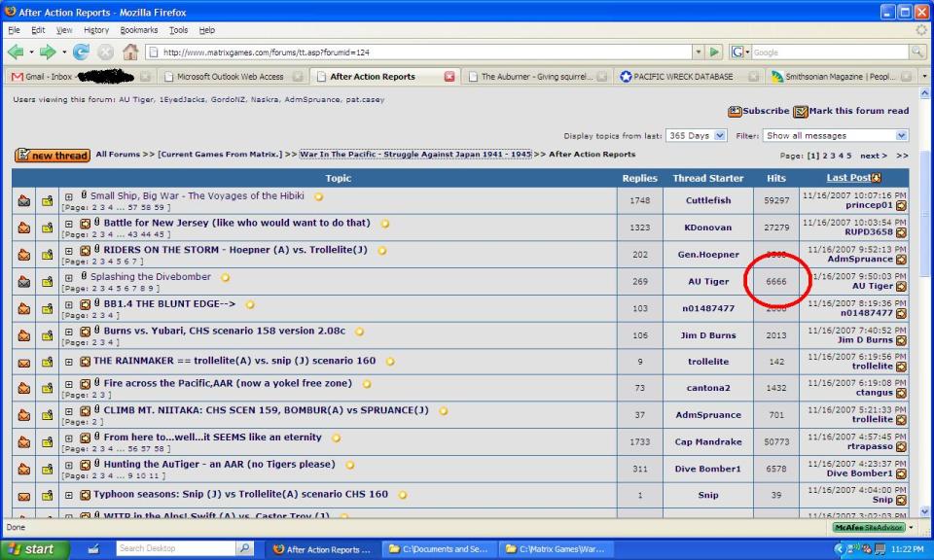
Task: Open the Bookmarks menu
Action: 139,30
